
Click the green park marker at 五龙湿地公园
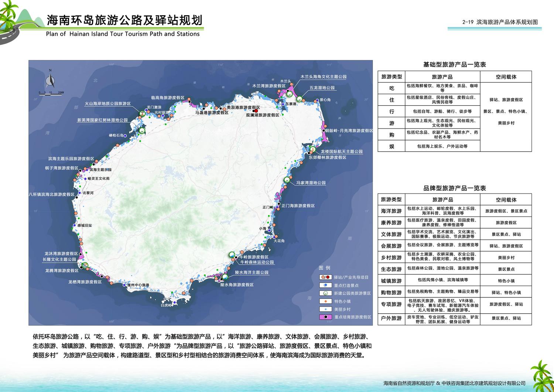coord(299,99)
